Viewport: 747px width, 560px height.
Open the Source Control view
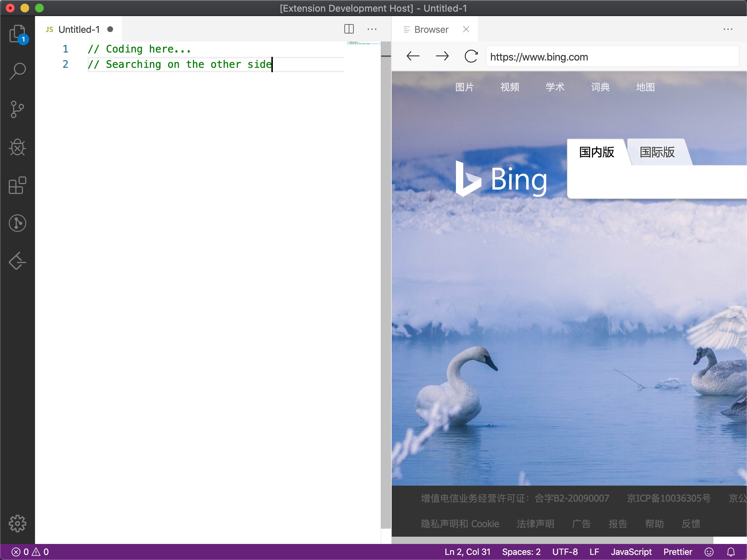coord(17,109)
